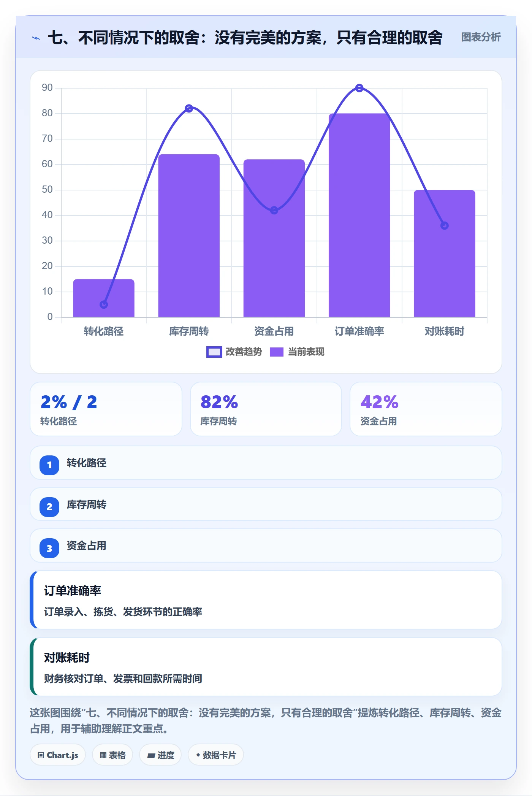Open the 2% / 2 转化路径 stat card
The width and height of the screenshot is (532, 796).
(x=106, y=409)
